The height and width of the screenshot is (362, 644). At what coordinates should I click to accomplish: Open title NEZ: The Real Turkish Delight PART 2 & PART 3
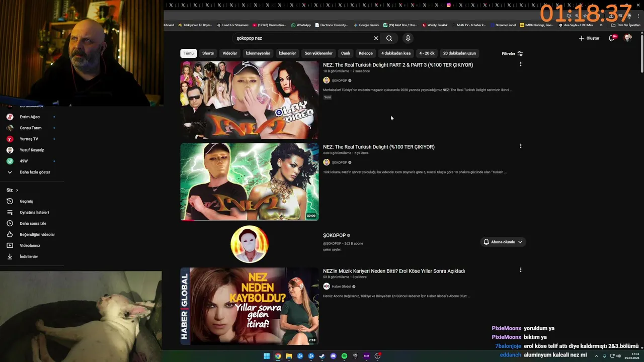398,65
